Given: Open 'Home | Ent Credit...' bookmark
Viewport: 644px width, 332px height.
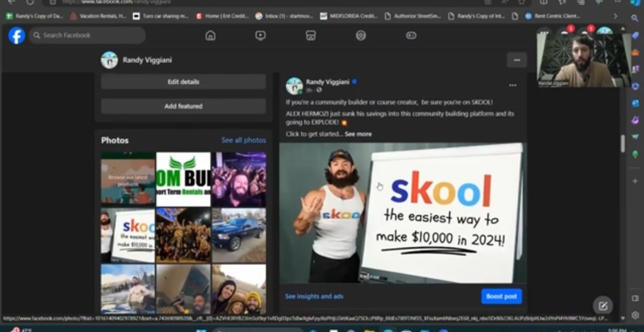Looking at the screenshot, I should point(223,16).
